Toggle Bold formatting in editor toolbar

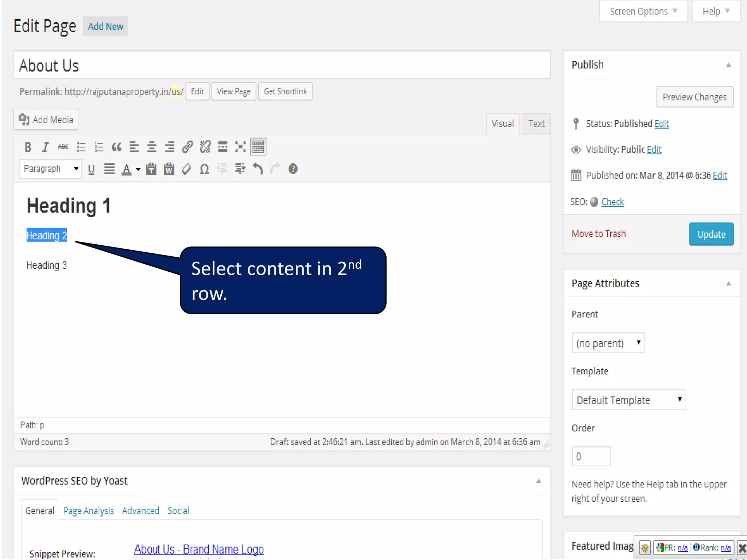28,147
